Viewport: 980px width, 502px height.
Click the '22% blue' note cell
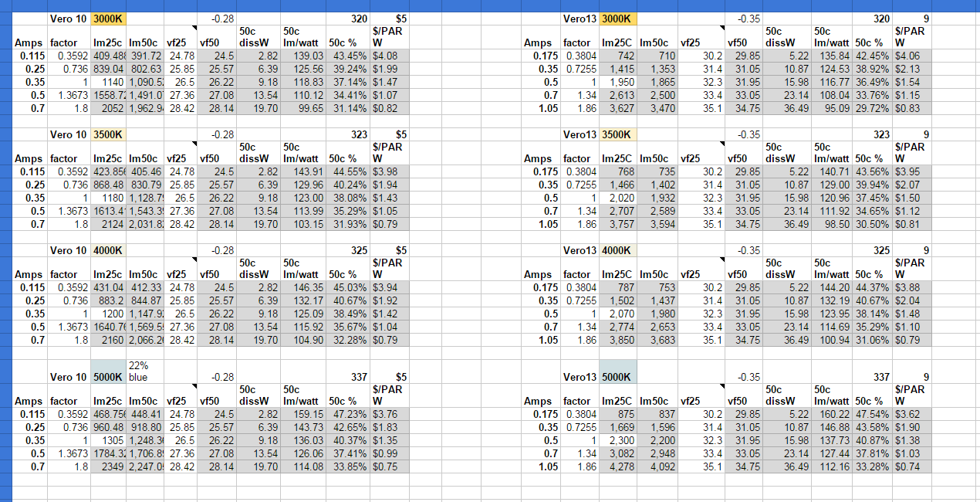(145, 371)
